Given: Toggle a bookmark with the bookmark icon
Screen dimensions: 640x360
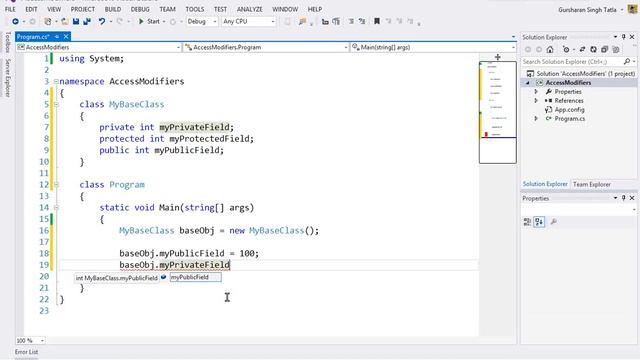Looking at the screenshot, I should [377, 21].
